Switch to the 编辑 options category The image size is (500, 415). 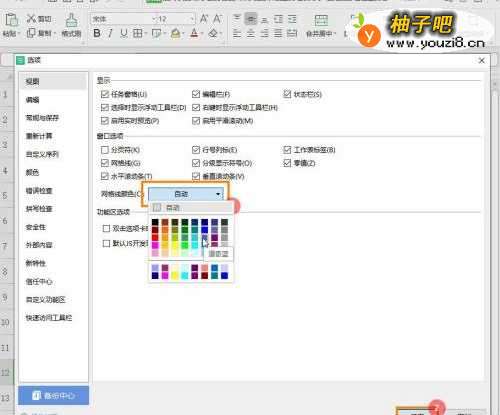(33, 100)
